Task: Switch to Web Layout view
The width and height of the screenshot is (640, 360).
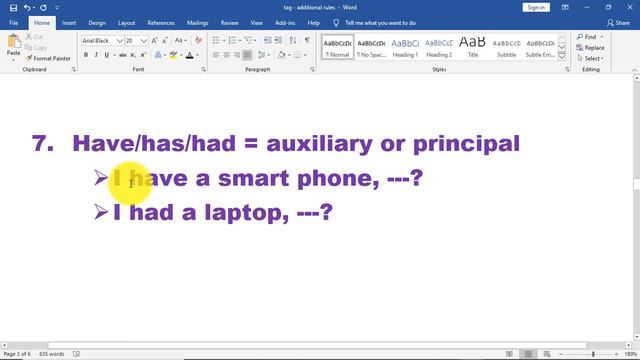Action: pyautogui.click(x=547, y=354)
